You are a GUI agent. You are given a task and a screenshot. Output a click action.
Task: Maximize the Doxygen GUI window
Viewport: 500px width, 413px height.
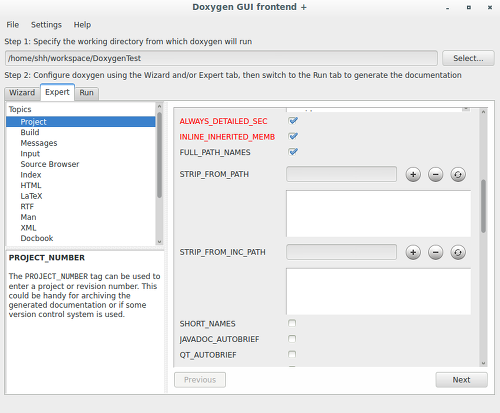coord(469,7)
